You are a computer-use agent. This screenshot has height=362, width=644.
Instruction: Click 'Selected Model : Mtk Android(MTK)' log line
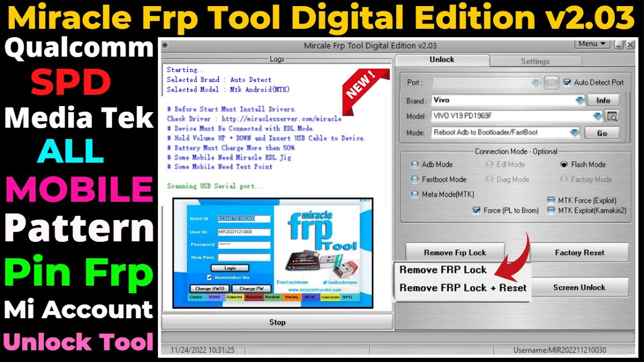click(x=228, y=89)
